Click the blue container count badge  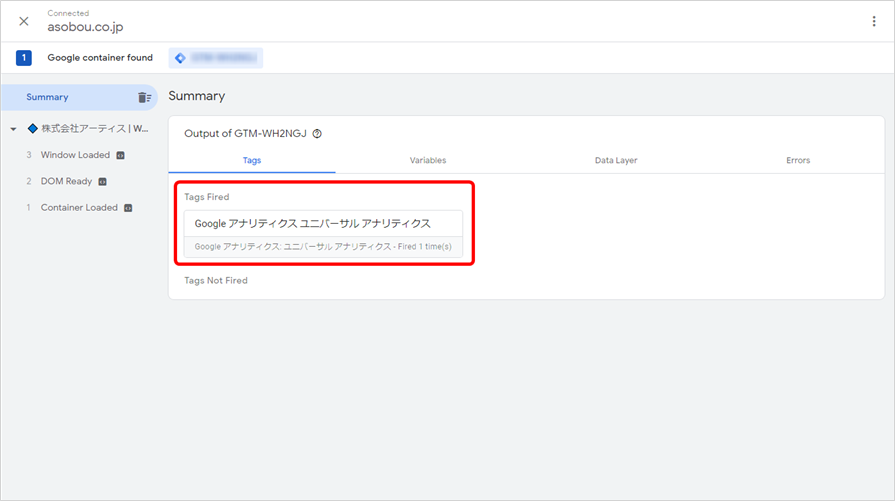[x=23, y=58]
